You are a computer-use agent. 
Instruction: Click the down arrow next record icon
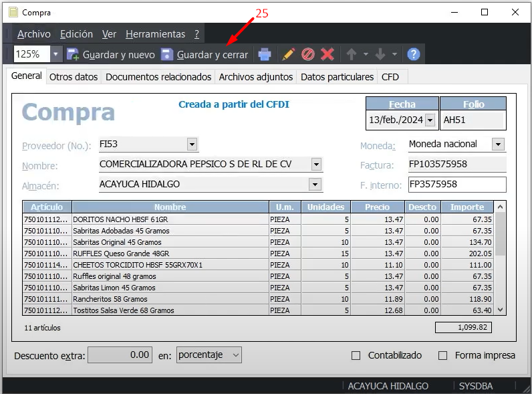380,54
